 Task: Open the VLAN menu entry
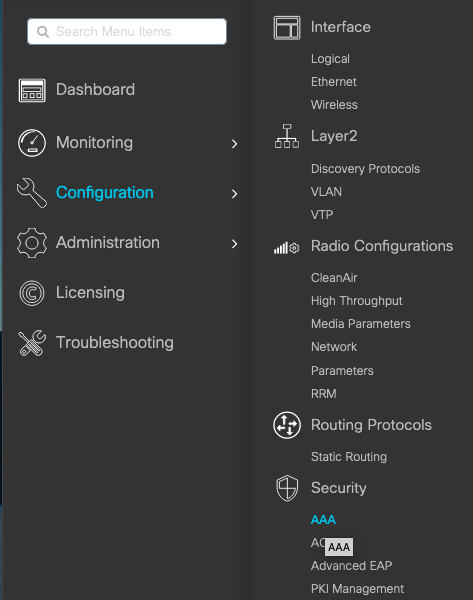pyautogui.click(x=326, y=192)
